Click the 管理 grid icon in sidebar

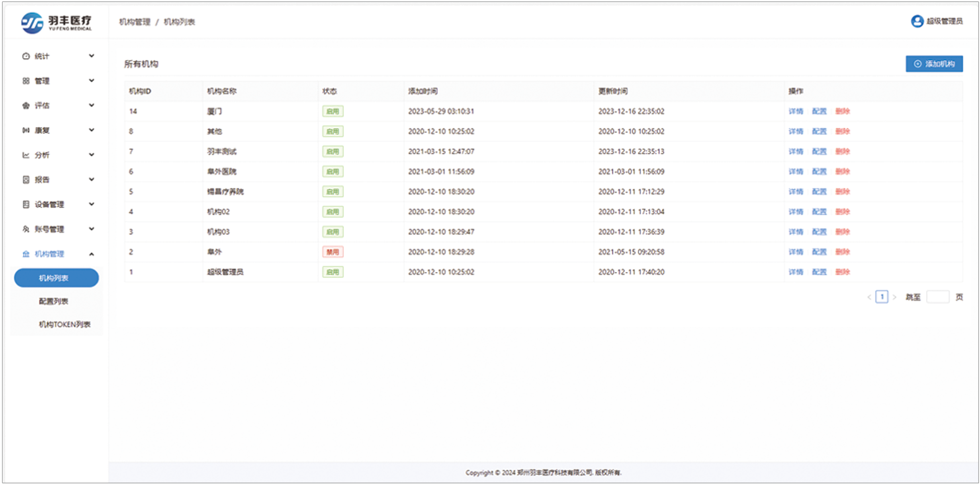[26, 81]
